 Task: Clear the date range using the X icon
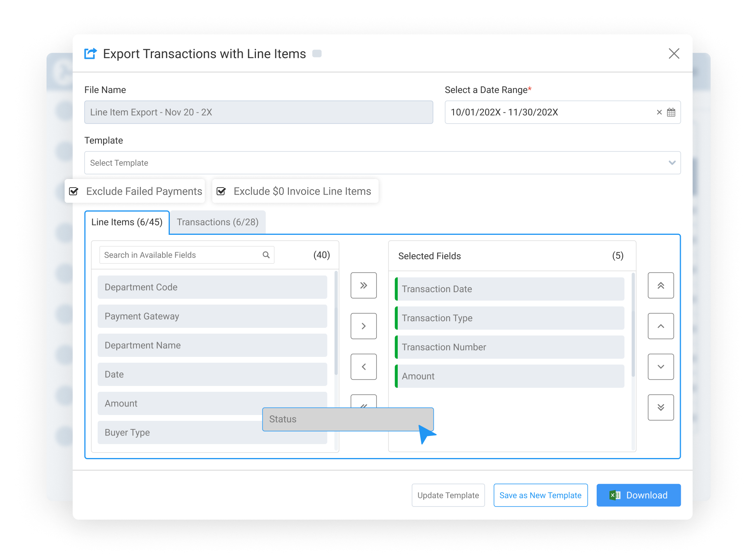point(659,112)
